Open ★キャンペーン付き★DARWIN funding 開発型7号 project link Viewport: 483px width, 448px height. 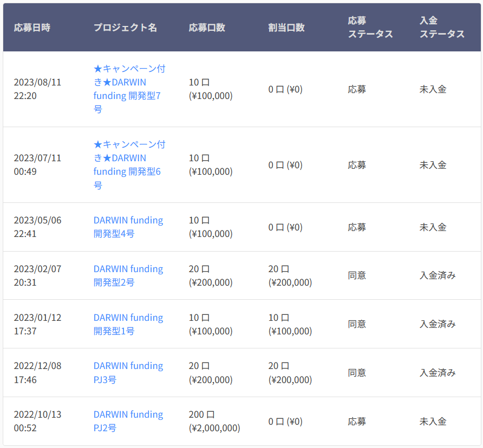point(129,89)
